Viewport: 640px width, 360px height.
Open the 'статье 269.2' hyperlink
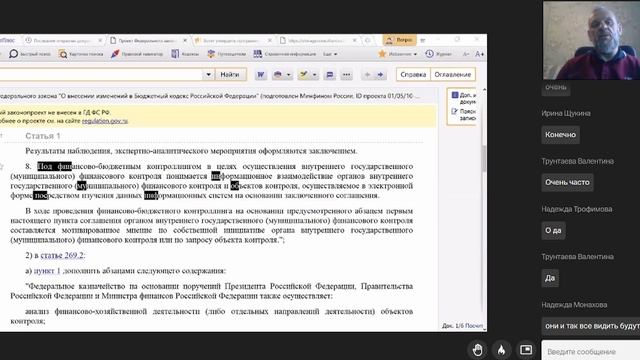(x=62, y=256)
